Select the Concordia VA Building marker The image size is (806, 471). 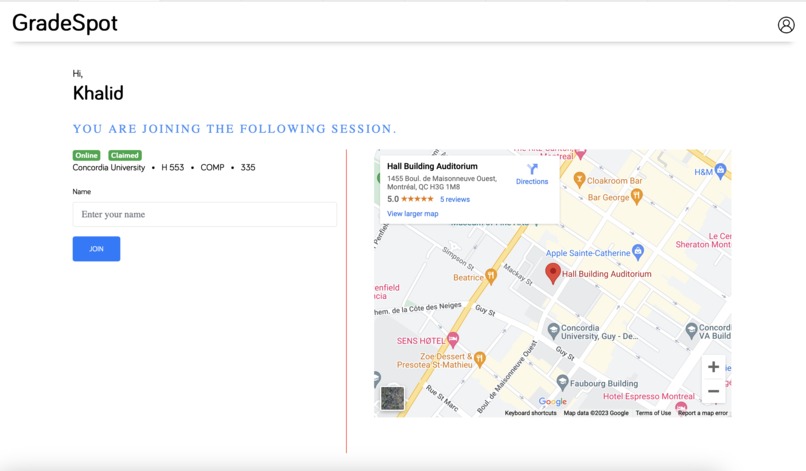[x=691, y=330]
